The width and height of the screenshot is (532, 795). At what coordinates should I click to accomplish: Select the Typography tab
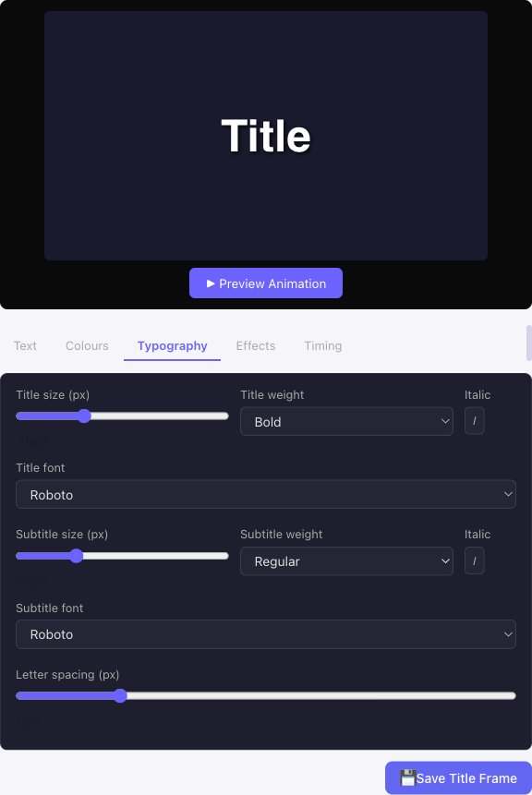[172, 345]
